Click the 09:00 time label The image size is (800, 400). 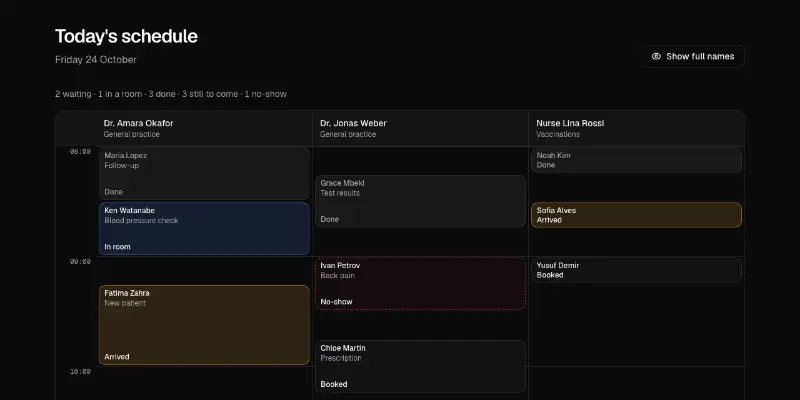click(81, 262)
